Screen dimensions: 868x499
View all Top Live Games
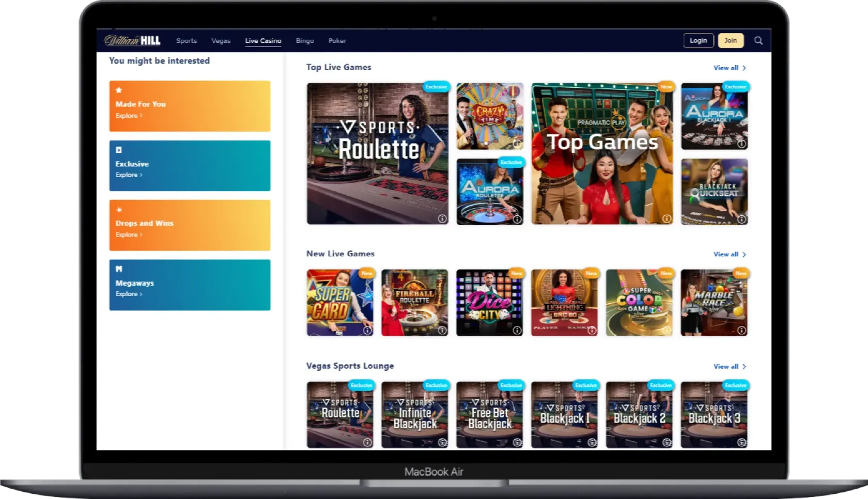click(x=730, y=68)
